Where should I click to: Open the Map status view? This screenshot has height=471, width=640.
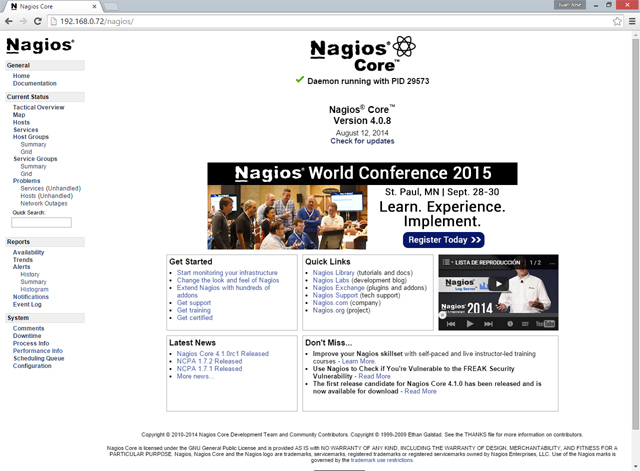pyautogui.click(x=19, y=115)
